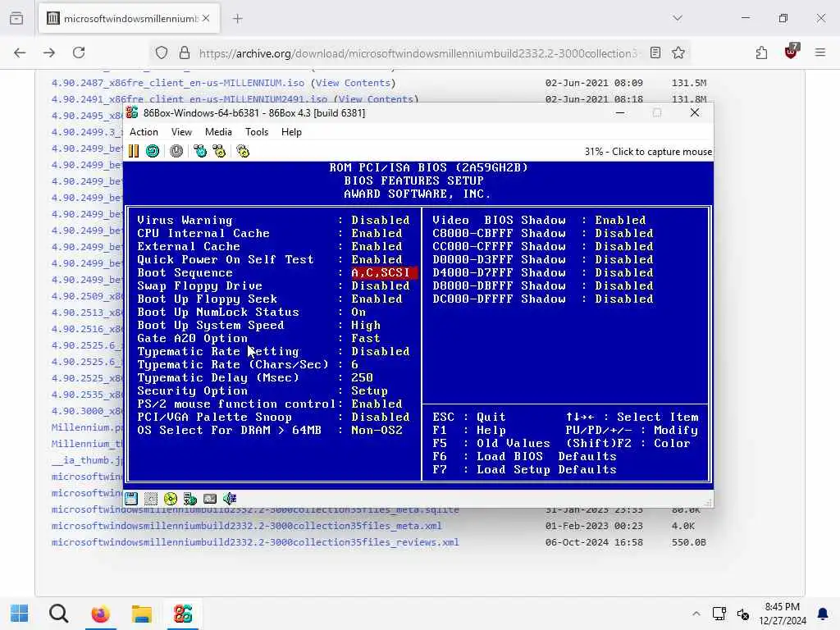Image resolution: width=840 pixels, height=630 pixels.
Task: Toggle Firefox reader view icon
Action: [x=655, y=52]
